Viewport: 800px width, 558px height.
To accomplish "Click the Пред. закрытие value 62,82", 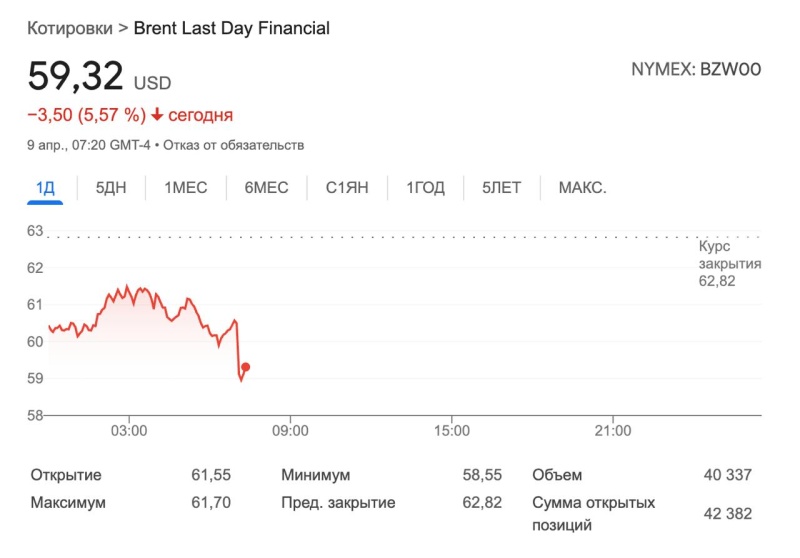I will tap(481, 502).
